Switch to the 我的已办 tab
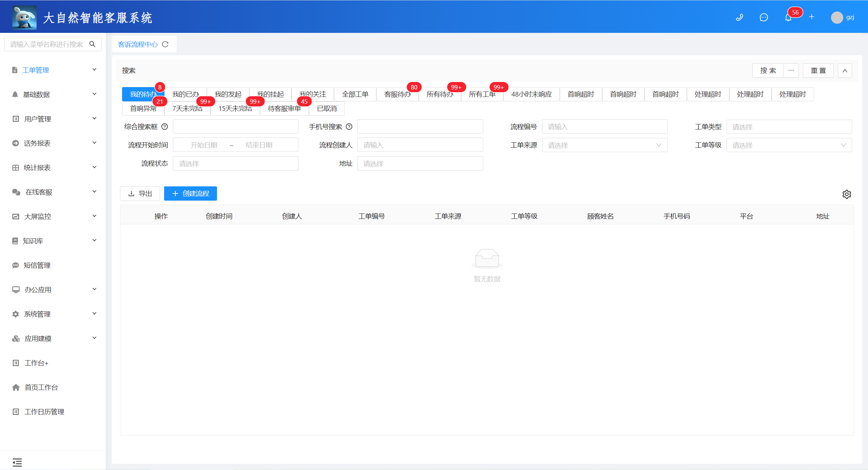The image size is (868, 470). pyautogui.click(x=185, y=94)
